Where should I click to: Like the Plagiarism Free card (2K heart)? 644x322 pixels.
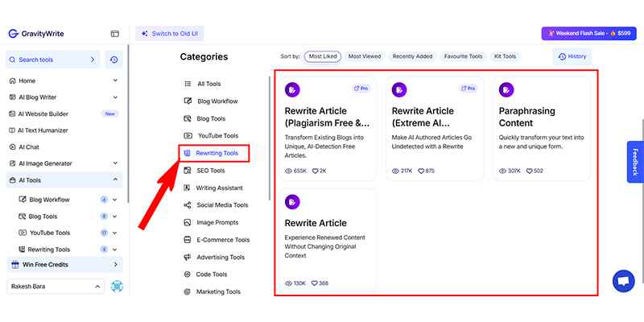[315, 171]
